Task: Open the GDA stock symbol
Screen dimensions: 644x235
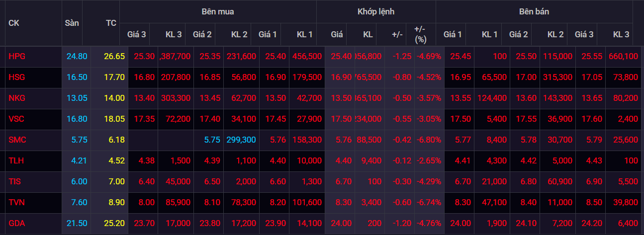Action: (x=16, y=224)
